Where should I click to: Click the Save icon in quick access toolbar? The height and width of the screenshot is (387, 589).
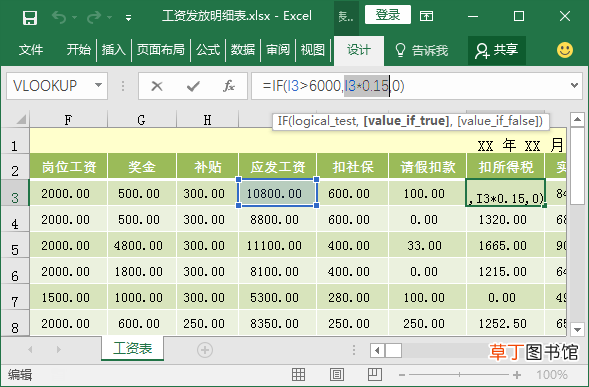tap(30, 17)
